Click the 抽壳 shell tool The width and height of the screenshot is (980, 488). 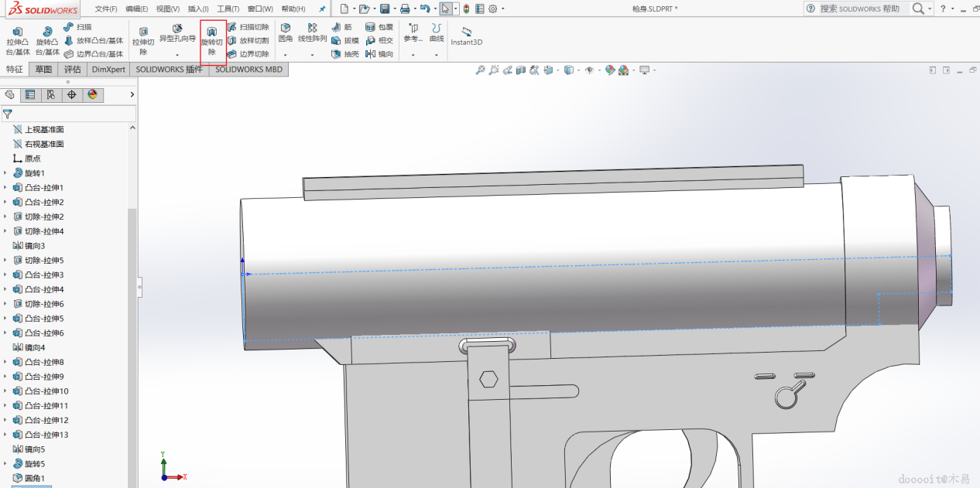[x=345, y=54]
